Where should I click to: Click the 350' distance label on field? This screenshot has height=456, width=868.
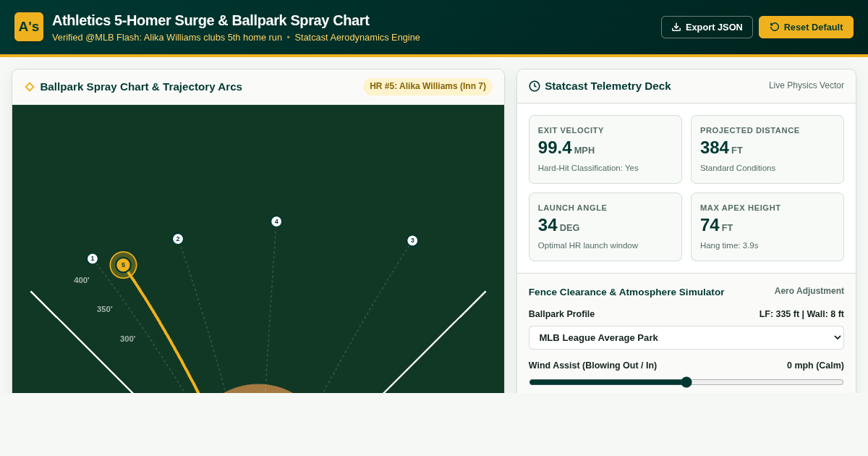(x=105, y=309)
